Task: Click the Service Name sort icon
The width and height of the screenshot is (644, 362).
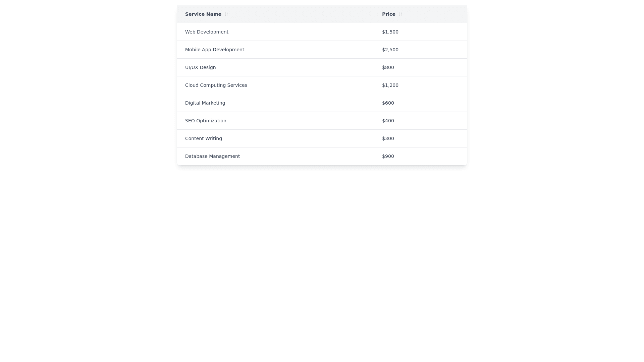Action: [x=226, y=14]
